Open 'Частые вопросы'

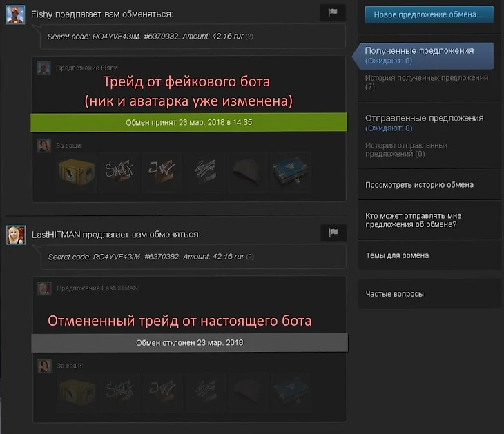click(394, 294)
